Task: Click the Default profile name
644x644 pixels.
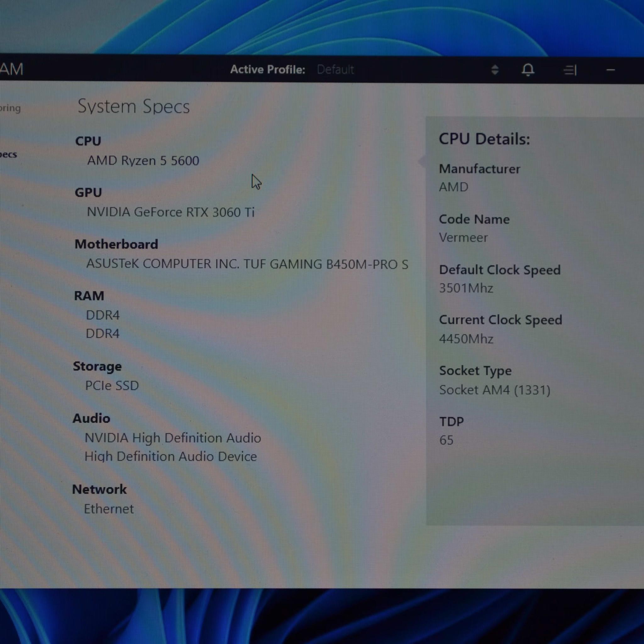Action: click(335, 70)
